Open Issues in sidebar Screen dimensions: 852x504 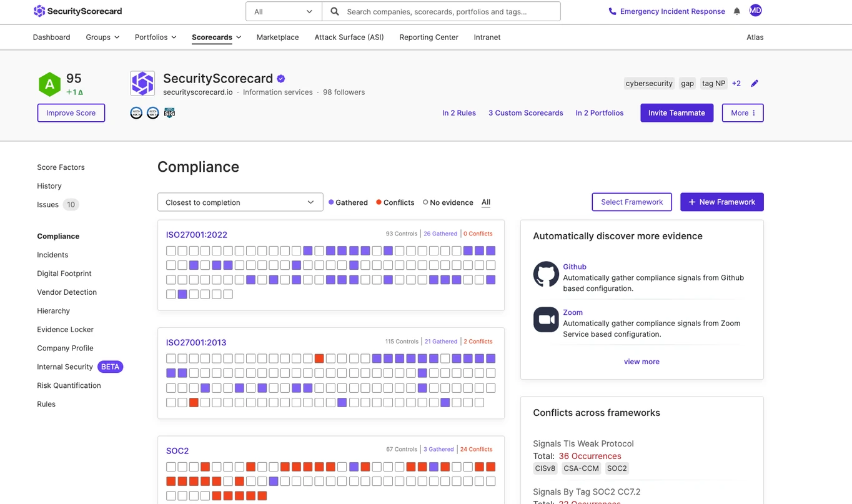coord(57,205)
